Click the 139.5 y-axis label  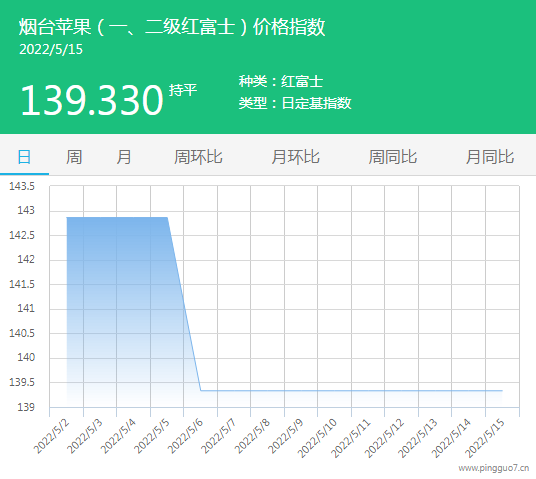22,382
